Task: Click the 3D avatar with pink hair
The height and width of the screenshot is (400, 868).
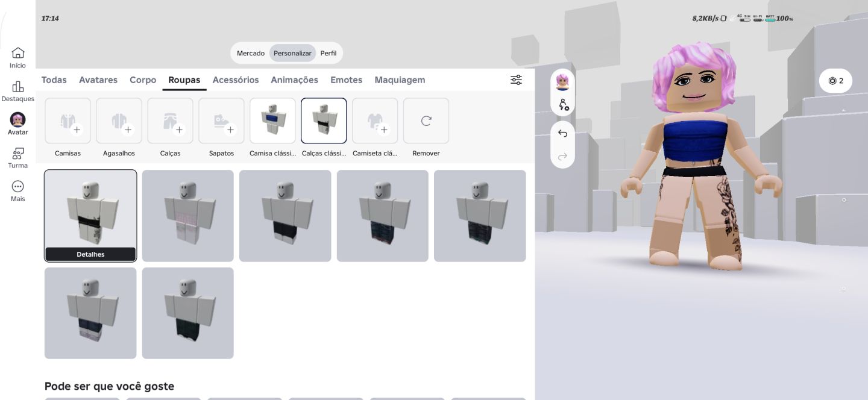Action: click(x=700, y=155)
